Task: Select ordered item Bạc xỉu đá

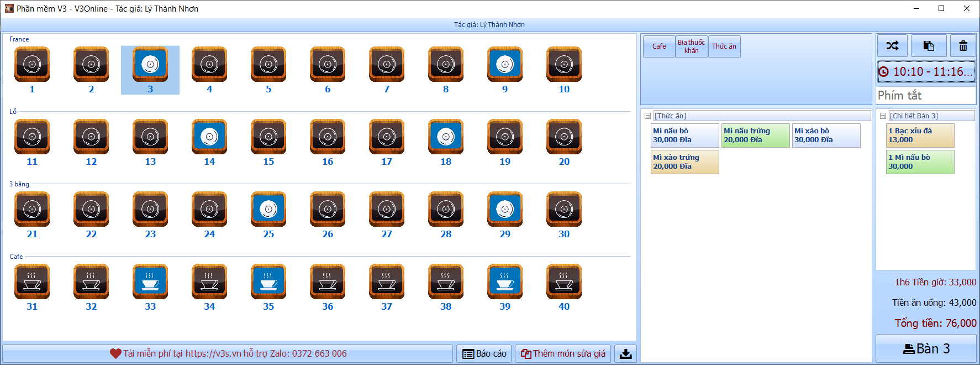Action: pos(920,135)
